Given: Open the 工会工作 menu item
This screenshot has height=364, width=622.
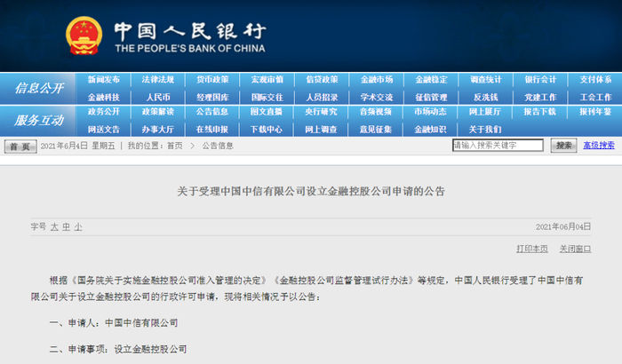Looking at the screenshot, I should pyautogui.click(x=595, y=98).
